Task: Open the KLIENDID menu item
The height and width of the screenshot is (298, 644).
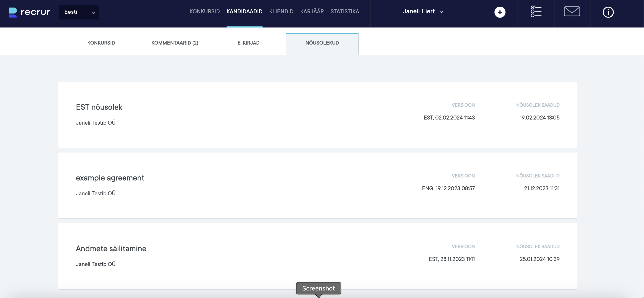Action: (x=281, y=12)
